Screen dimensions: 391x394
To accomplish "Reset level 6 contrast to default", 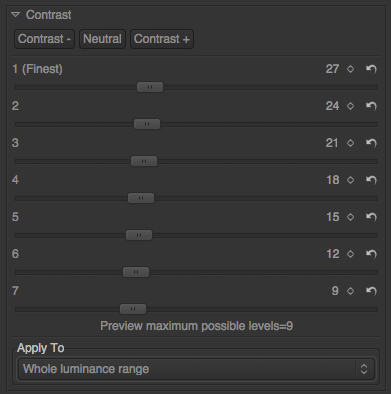I will coord(371,254).
